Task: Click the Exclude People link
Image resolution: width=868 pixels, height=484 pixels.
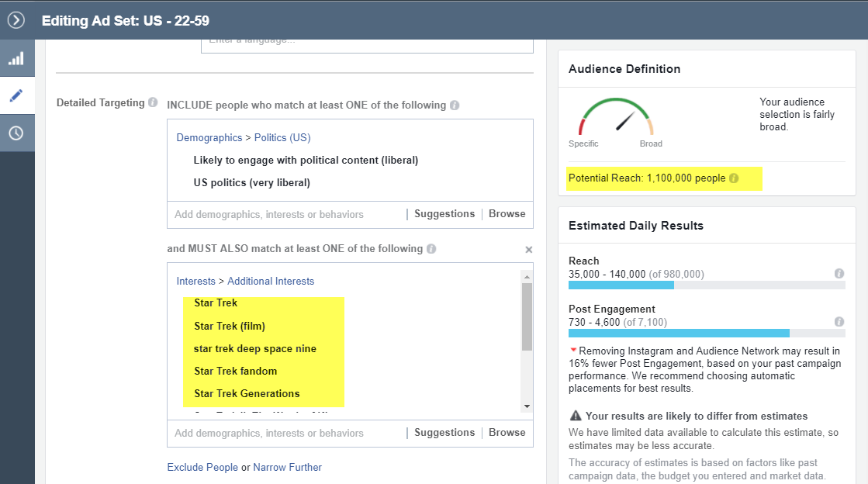Action: [202, 468]
